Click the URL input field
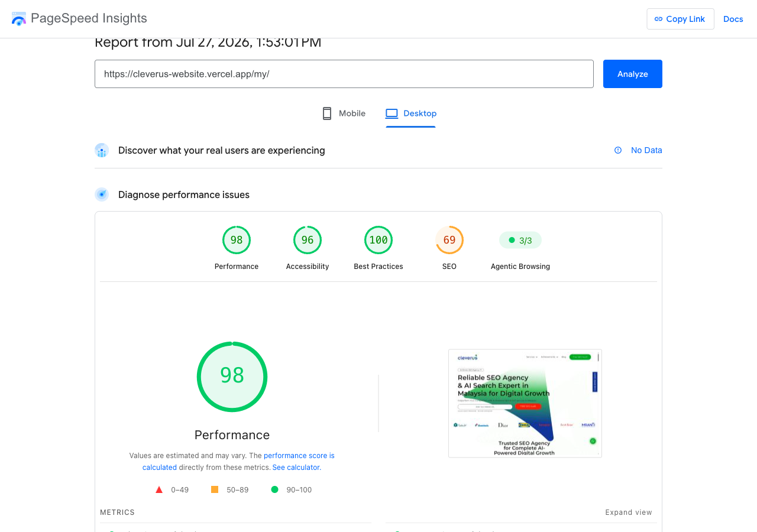The height and width of the screenshot is (532, 757). (344, 74)
